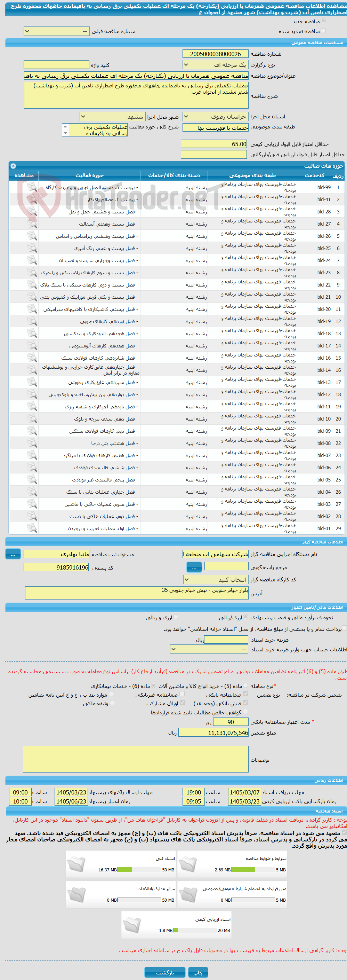This screenshot has height=980, width=347.
Task: Open the view icon for row bld-24
Action: tap(32, 260)
